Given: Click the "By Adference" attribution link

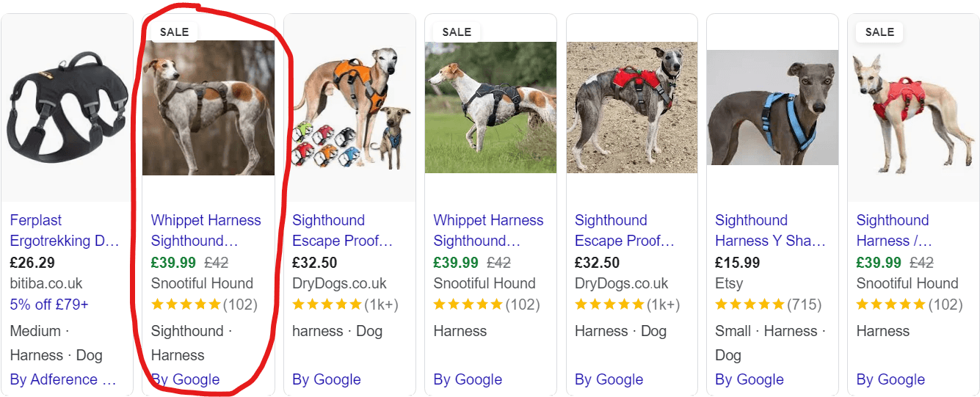Looking at the screenshot, I should [63, 379].
